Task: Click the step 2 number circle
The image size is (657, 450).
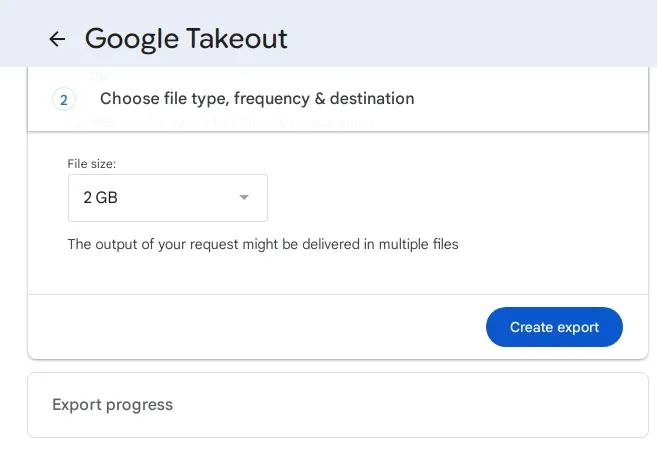Action: (x=64, y=100)
